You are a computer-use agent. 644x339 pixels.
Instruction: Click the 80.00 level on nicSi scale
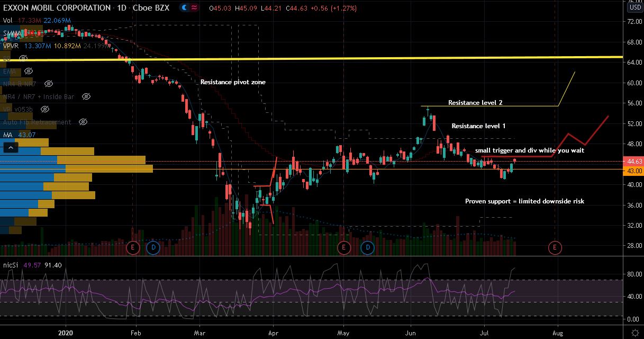[634, 274]
